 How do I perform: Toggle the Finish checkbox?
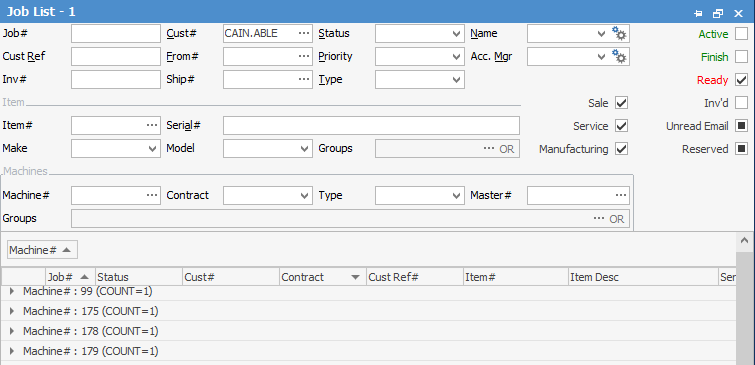[x=742, y=57]
